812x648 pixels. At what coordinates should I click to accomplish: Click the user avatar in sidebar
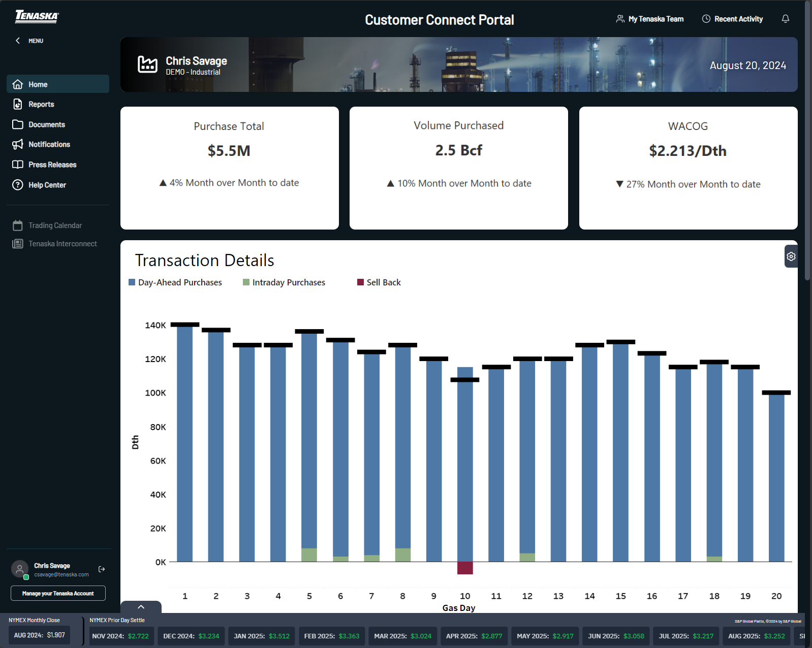pos(20,569)
